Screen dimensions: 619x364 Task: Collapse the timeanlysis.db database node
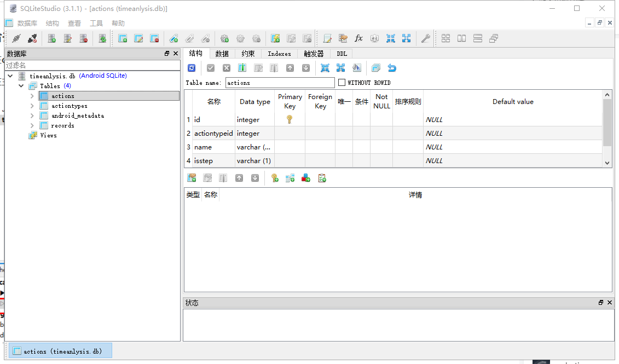coord(10,76)
